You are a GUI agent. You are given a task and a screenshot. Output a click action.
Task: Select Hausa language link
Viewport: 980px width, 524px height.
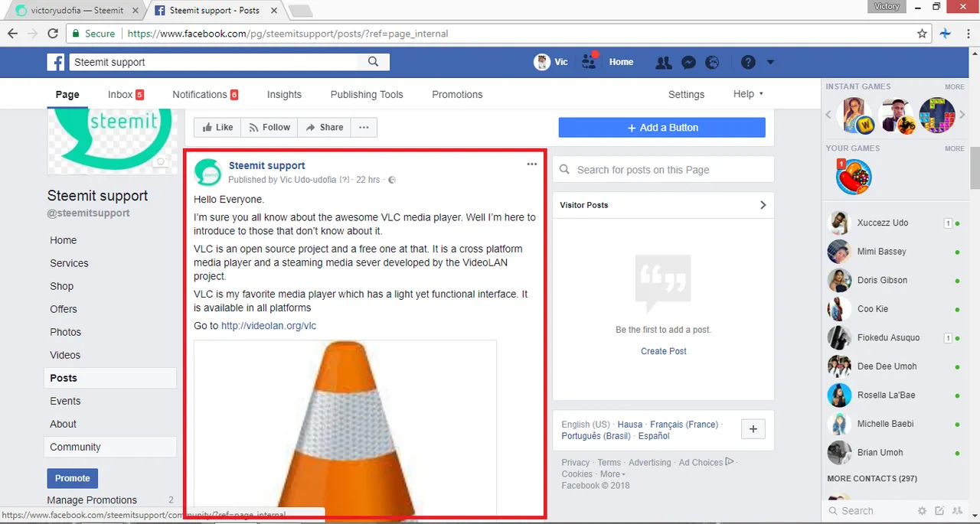pyautogui.click(x=630, y=425)
